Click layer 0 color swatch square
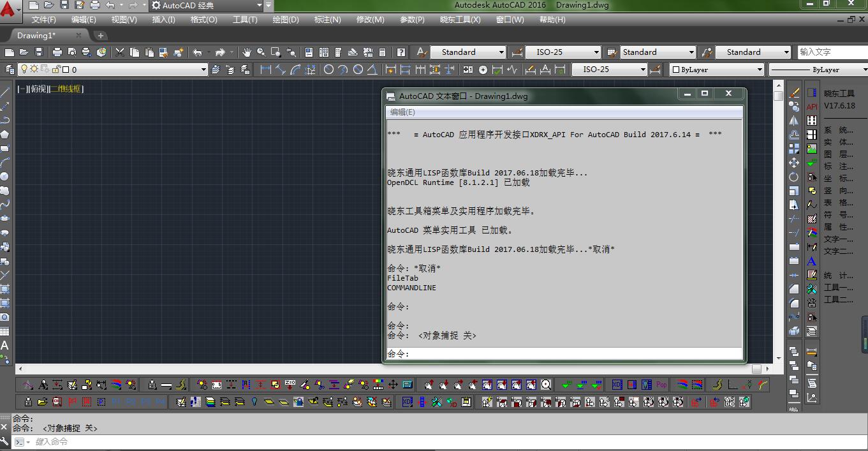 click(x=65, y=70)
